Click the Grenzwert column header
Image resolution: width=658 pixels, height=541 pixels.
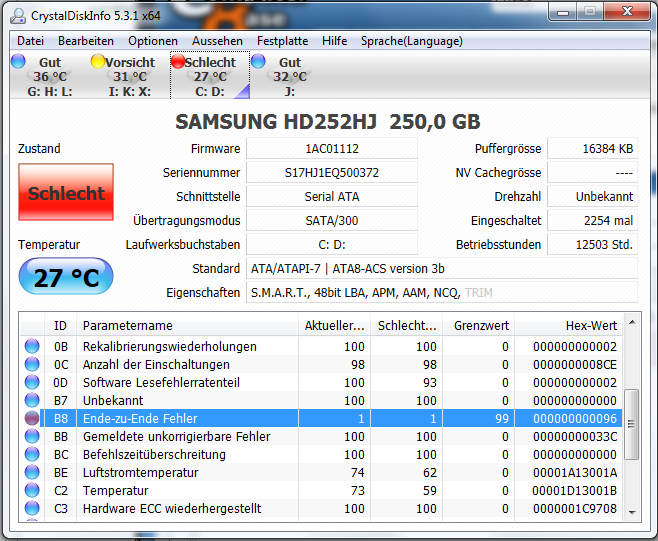coord(478,325)
